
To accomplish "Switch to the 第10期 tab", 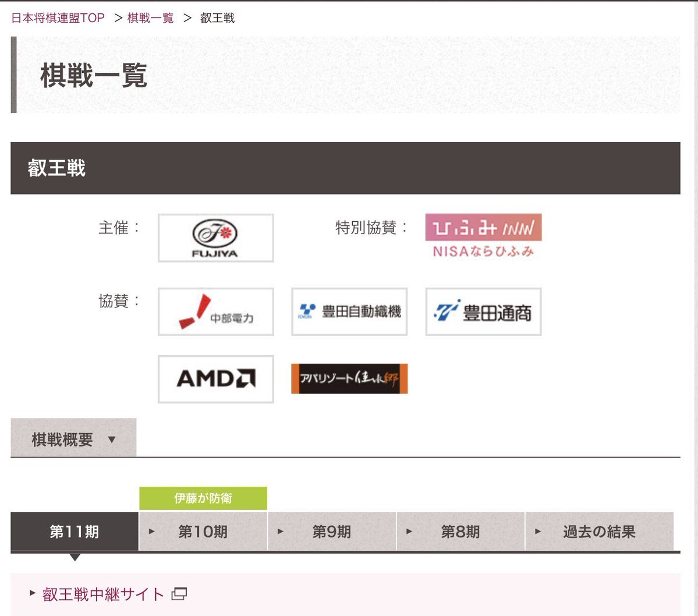I will 203,532.
